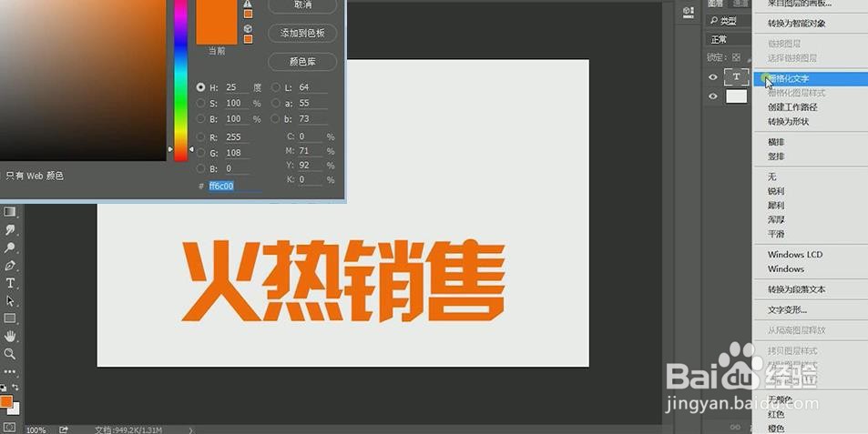
Task: Click the 添加到色板 button
Action: click(x=302, y=33)
